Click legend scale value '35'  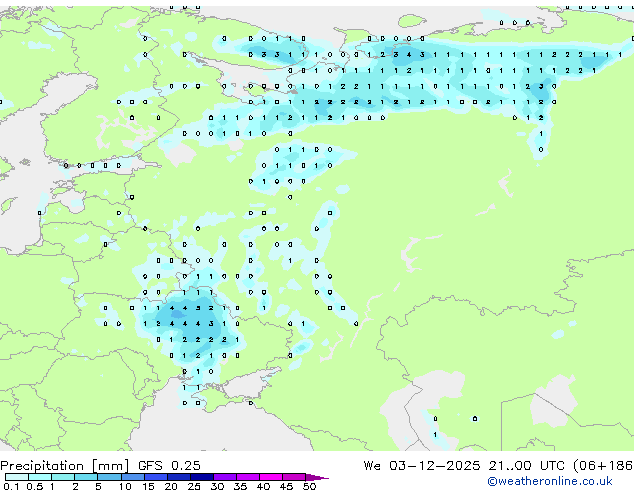click(x=240, y=486)
